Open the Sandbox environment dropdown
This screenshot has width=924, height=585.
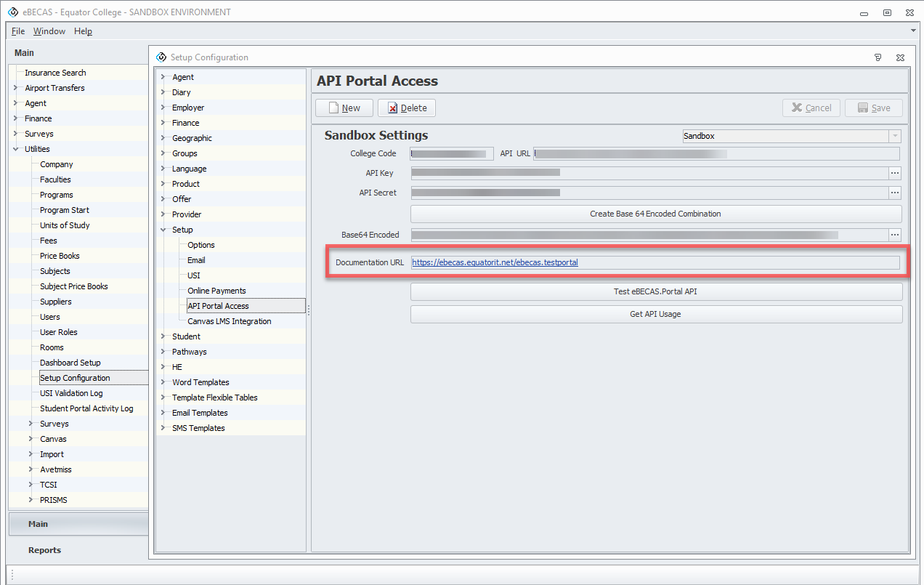click(895, 136)
